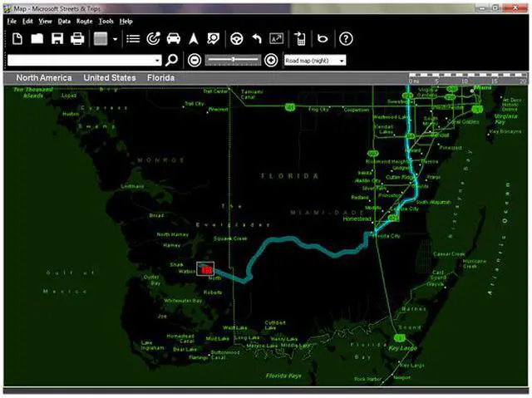This screenshot has height=398, width=532.
Task: Zoom in using the plus button
Action: pos(271,60)
